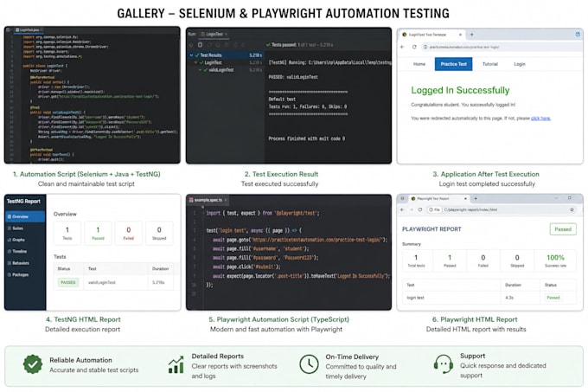Click green check icon beside LoginTest node
This screenshot has height=392, width=588.
201,62
